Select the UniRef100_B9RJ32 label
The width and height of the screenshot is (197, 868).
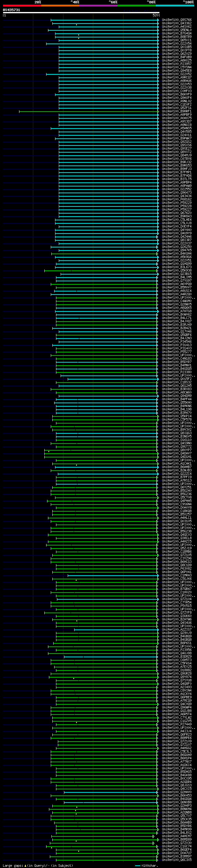[176, 162]
